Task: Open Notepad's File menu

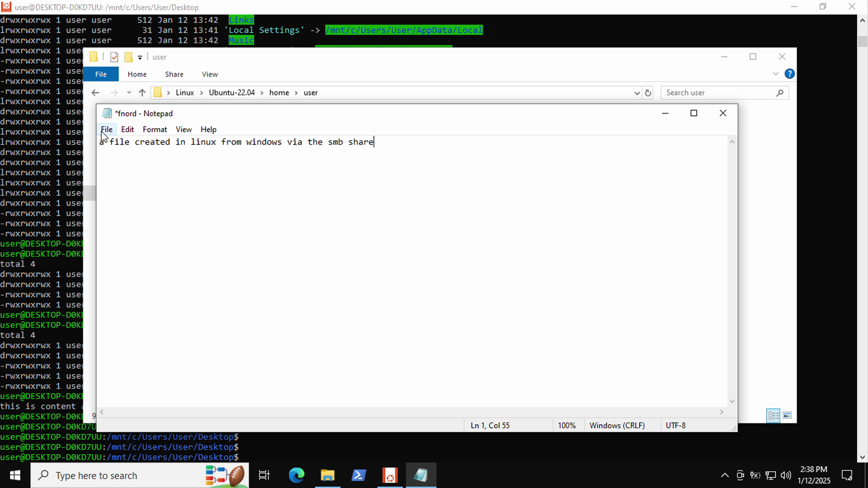Action: (106, 129)
